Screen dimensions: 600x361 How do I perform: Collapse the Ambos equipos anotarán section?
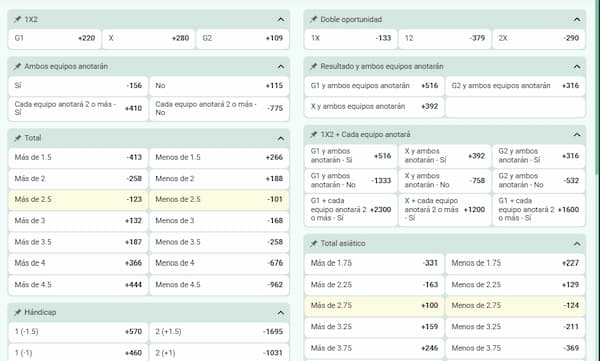280,67
